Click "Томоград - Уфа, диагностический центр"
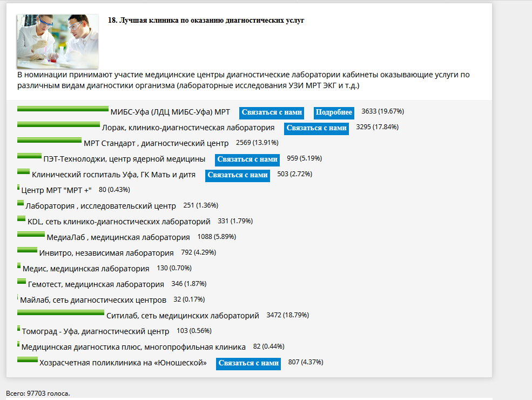 95,331
